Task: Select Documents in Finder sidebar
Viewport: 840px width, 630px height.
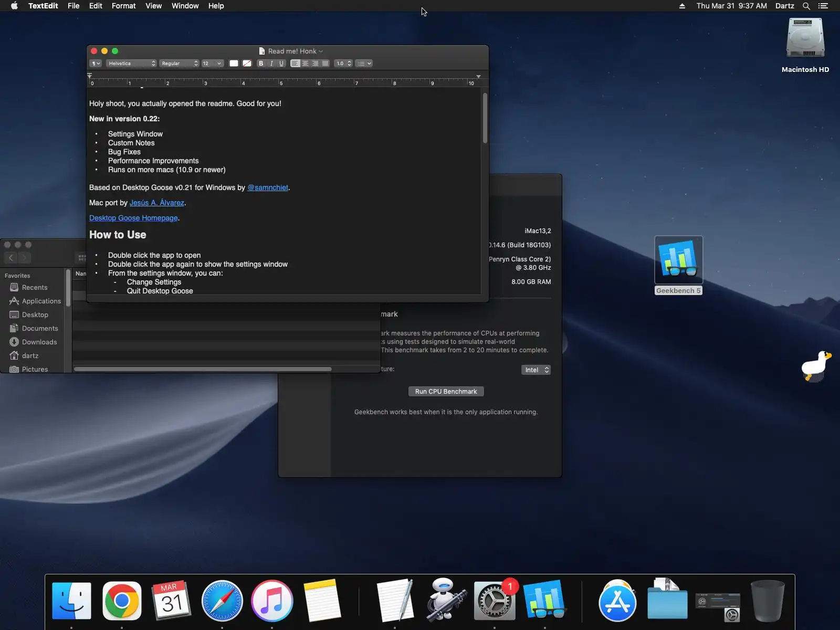Action: [x=40, y=329]
